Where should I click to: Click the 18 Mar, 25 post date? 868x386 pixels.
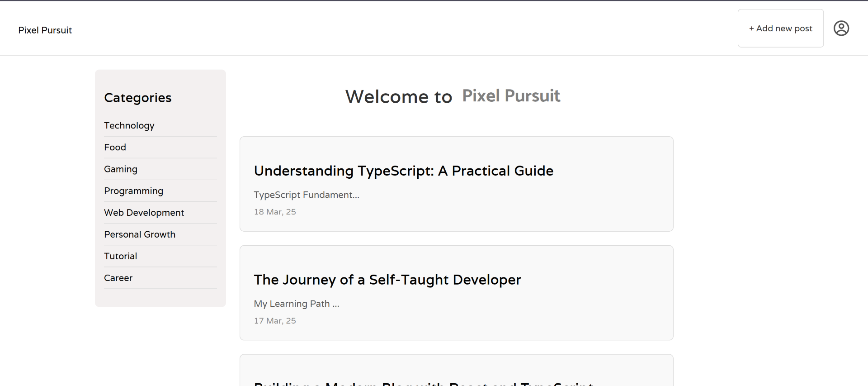point(275,212)
